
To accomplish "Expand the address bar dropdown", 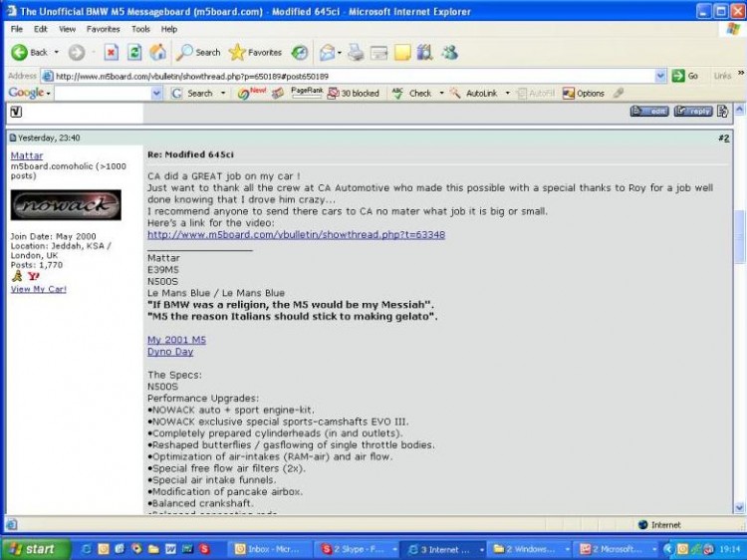I will (x=660, y=76).
